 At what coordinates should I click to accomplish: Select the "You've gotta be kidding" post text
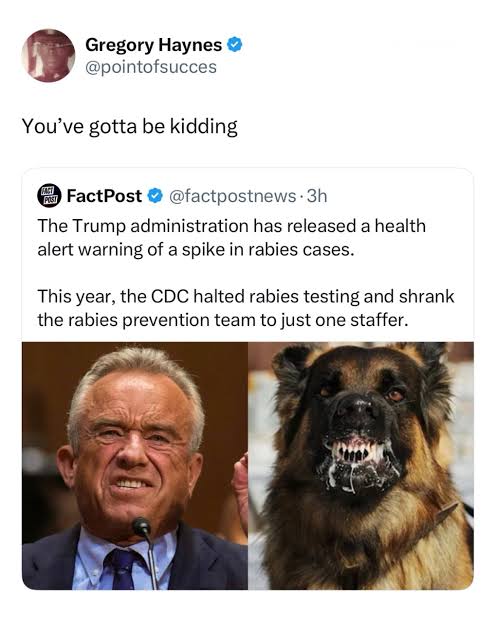[x=130, y=127]
